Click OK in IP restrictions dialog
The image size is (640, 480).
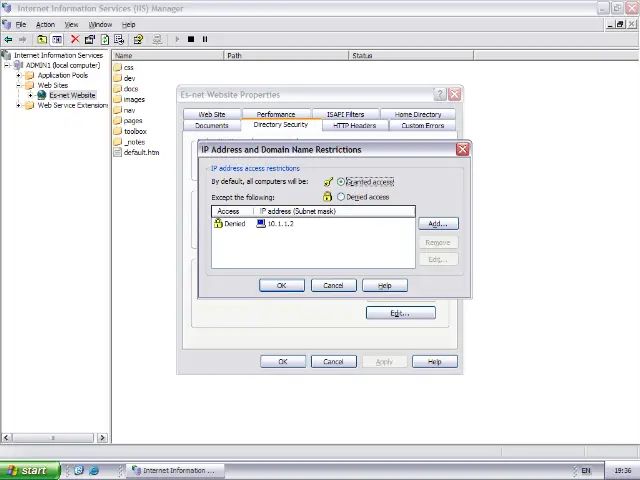[x=282, y=285]
